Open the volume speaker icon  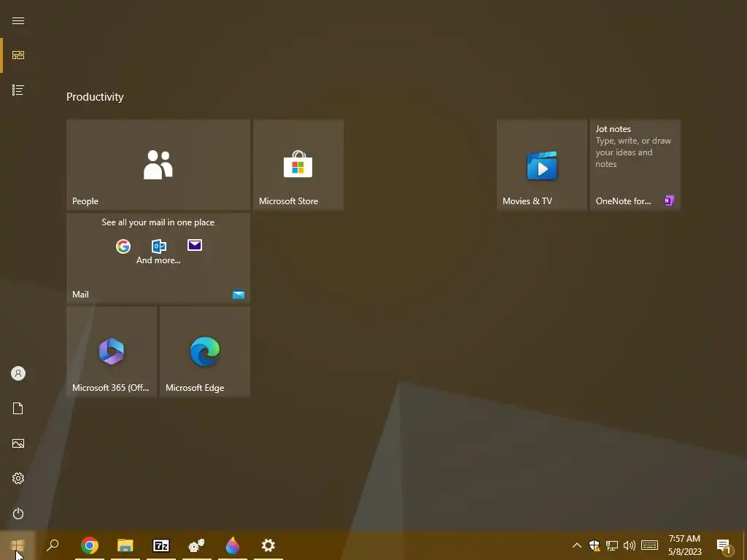tap(630, 545)
